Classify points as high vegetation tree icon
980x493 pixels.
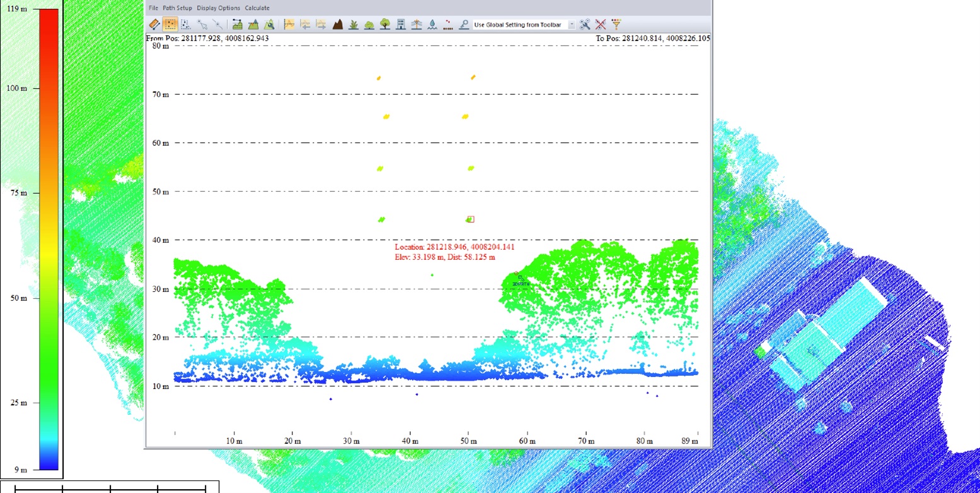tap(385, 25)
